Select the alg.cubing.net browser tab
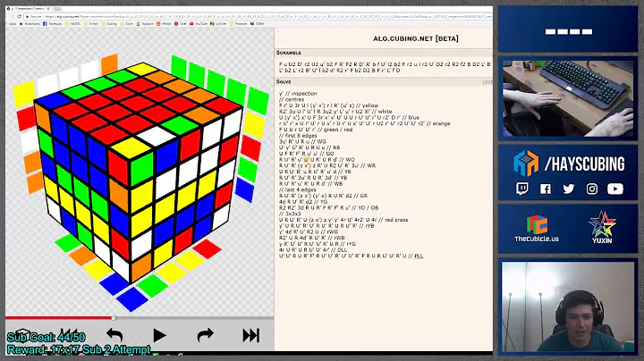 coord(28,8)
